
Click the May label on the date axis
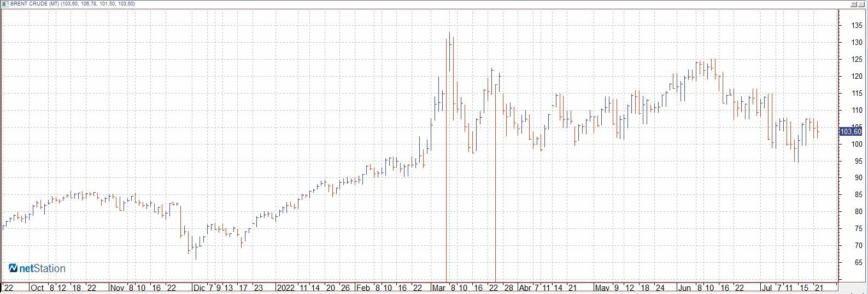(x=602, y=287)
